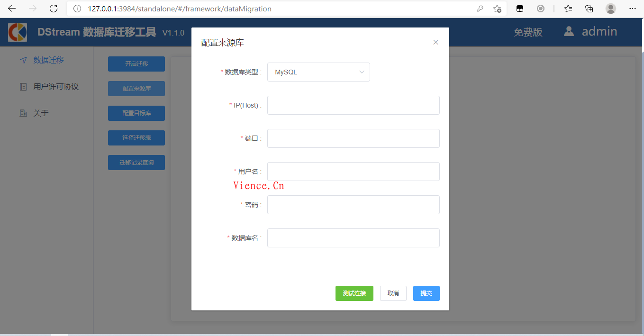Image resolution: width=644 pixels, height=336 pixels.
Task: Click the IP(Host) input field
Action: 353,105
